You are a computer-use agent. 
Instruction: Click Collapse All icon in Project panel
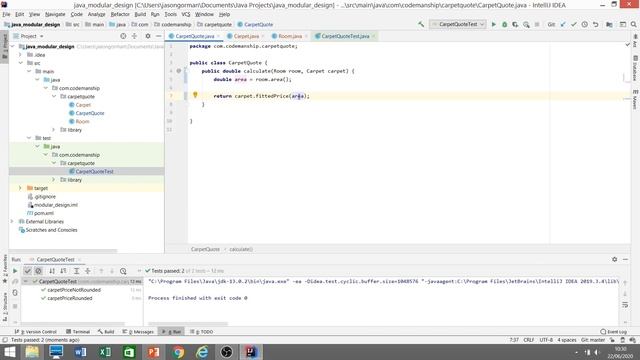click(x=134, y=36)
